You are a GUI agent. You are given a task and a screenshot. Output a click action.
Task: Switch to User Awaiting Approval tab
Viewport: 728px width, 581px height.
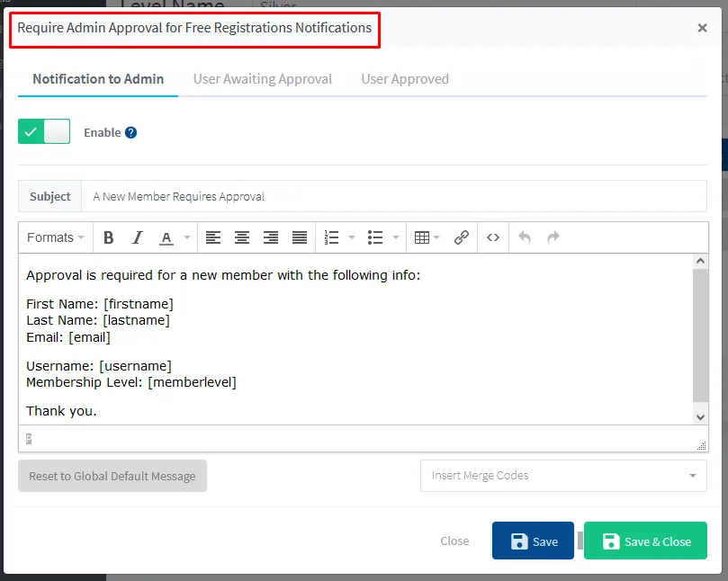coord(263,79)
